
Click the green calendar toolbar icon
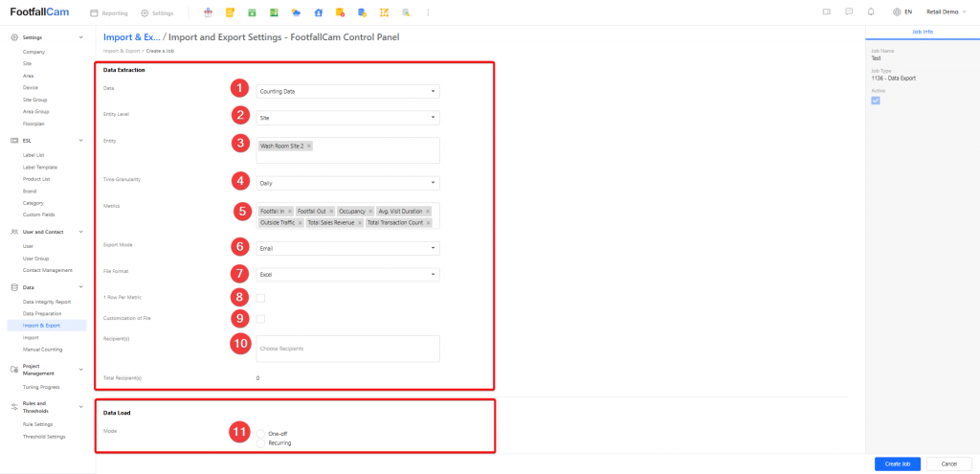pyautogui.click(x=252, y=12)
